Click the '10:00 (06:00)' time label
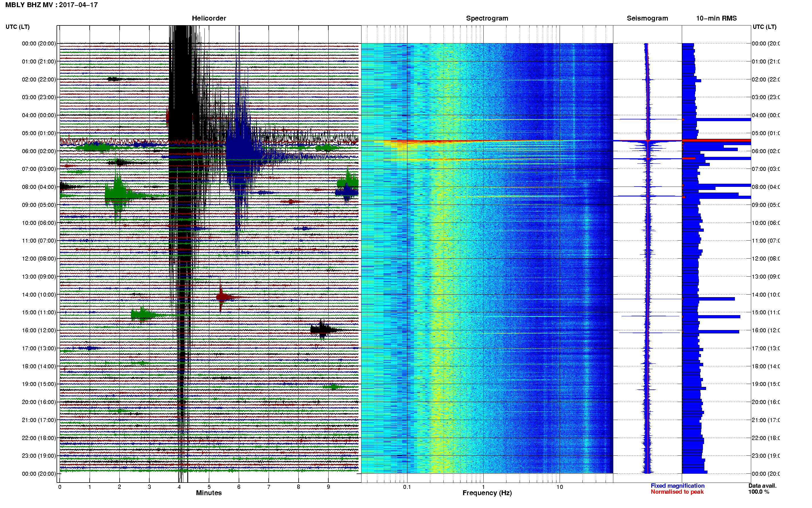Viewport: 812px width, 508px height. point(39,223)
